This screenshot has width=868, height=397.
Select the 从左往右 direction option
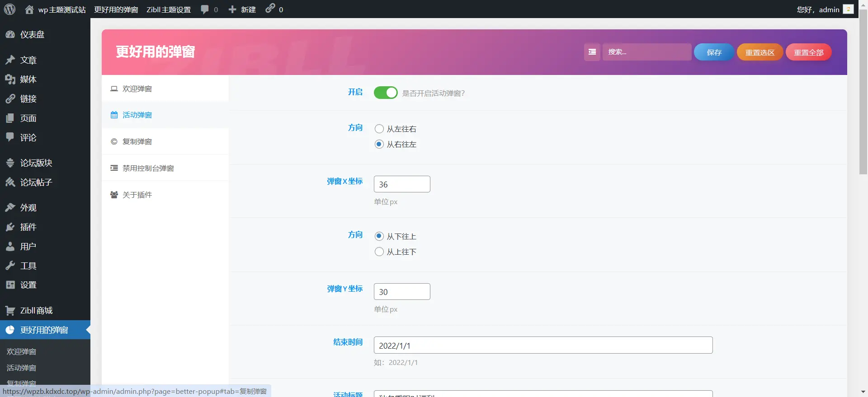379,129
